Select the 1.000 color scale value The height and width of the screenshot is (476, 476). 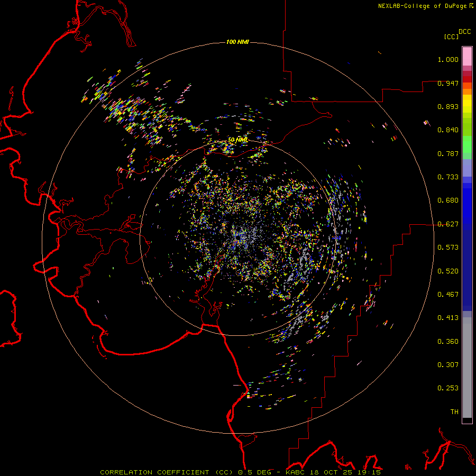pyautogui.click(x=448, y=59)
